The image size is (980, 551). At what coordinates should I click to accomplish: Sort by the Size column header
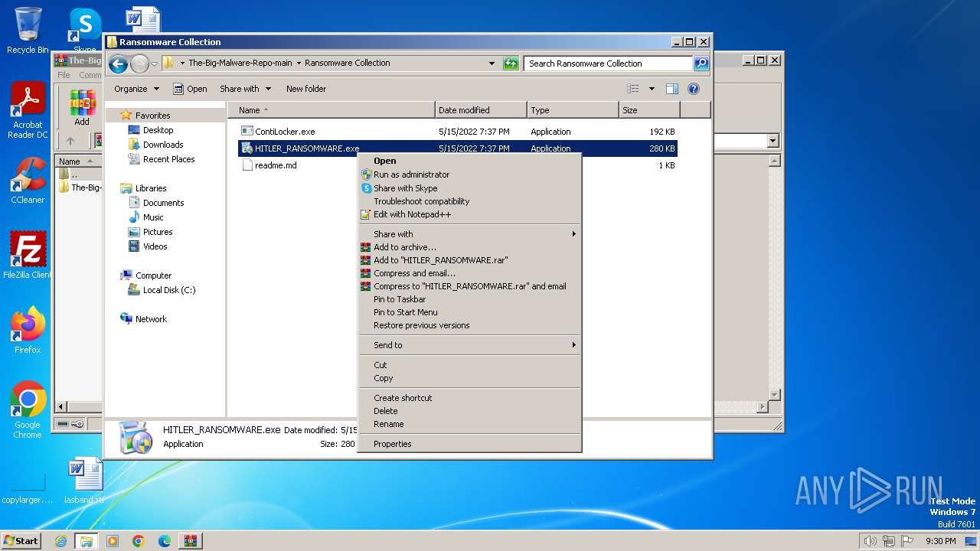[x=649, y=110]
